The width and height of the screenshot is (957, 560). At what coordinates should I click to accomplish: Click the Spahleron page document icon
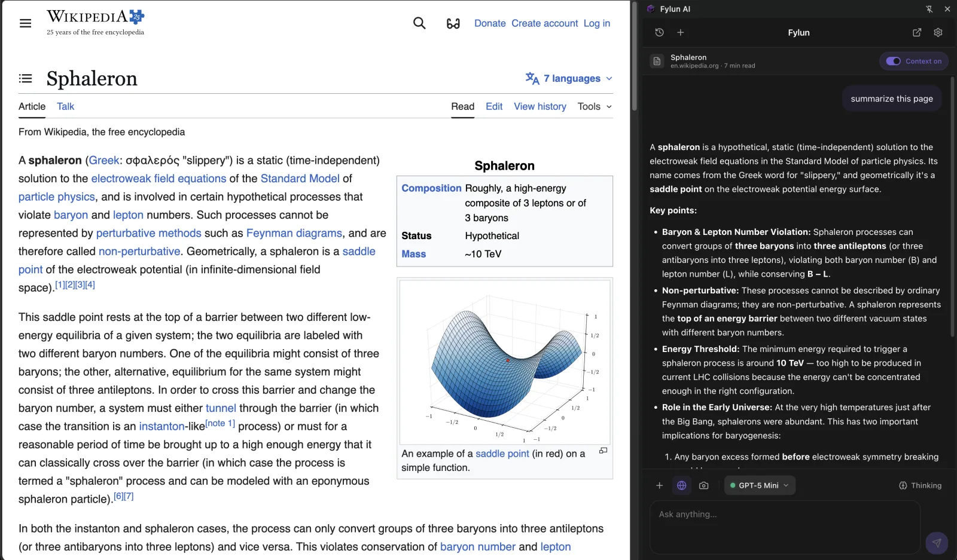tap(657, 61)
